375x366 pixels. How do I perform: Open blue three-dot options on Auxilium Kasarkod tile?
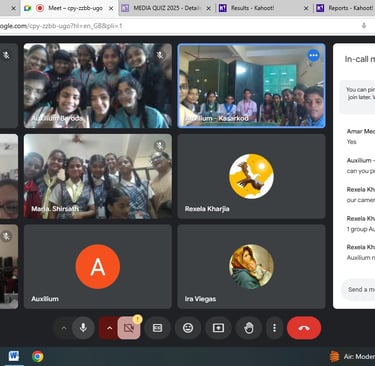[313, 55]
